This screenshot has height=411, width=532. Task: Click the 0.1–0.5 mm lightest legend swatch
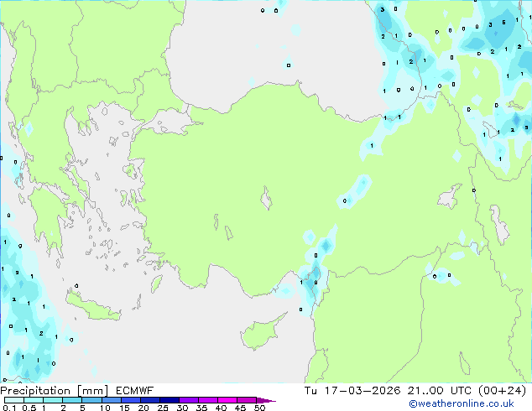pos(14,400)
